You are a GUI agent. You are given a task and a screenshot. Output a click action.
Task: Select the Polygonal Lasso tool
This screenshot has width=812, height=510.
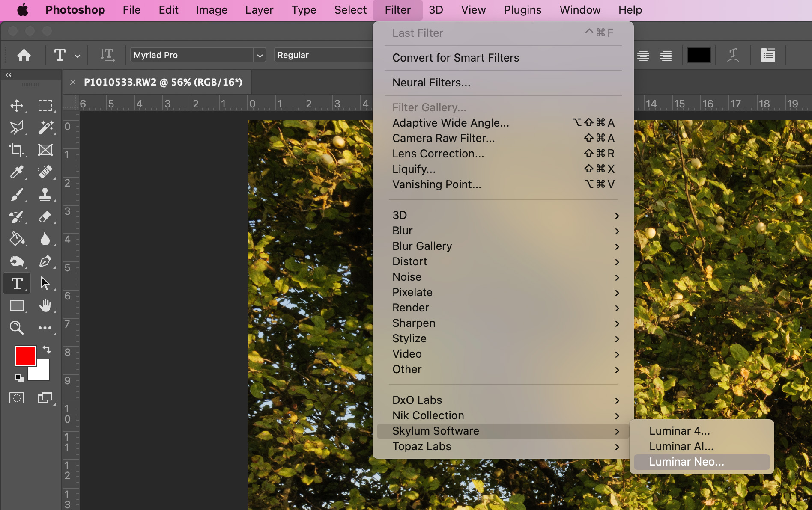(17, 127)
